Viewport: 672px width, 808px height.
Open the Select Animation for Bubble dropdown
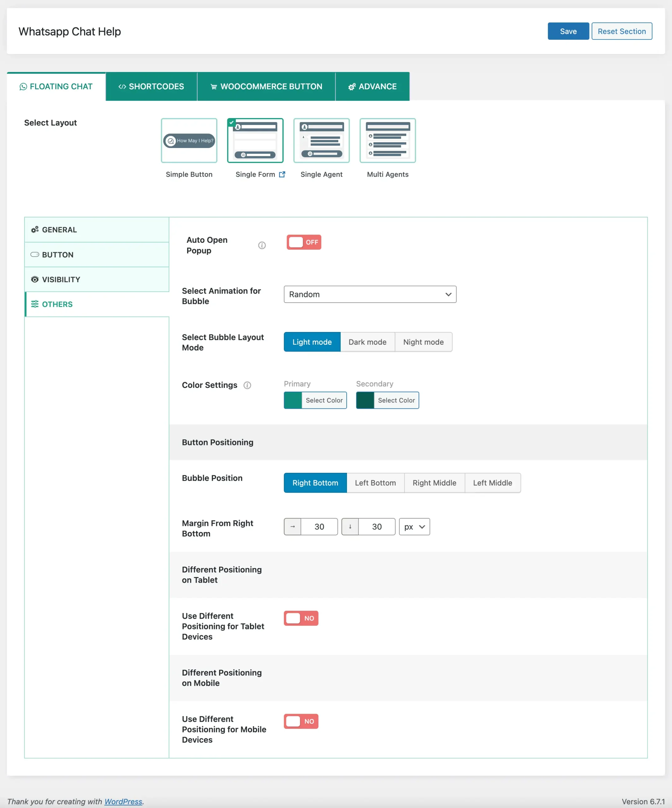click(x=370, y=294)
